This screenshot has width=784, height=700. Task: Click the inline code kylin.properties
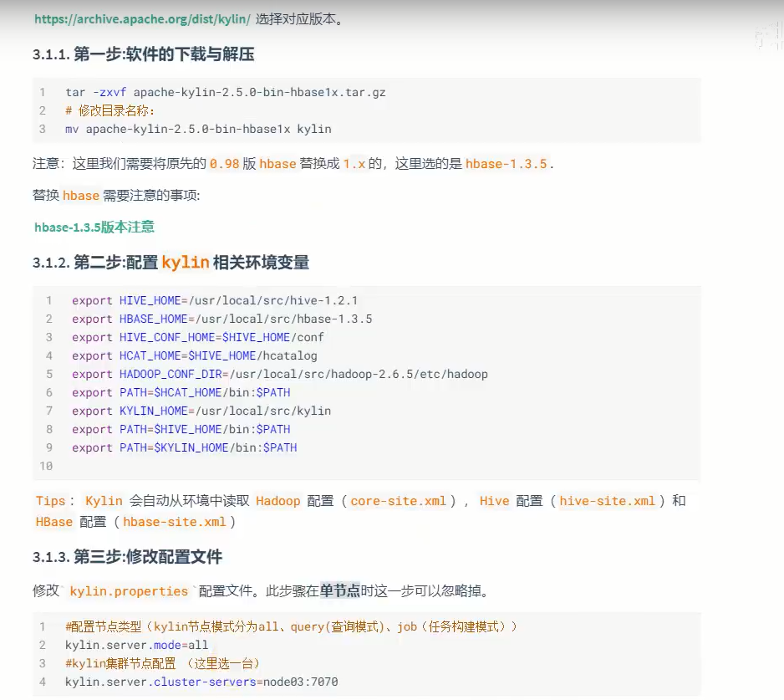tap(129, 591)
